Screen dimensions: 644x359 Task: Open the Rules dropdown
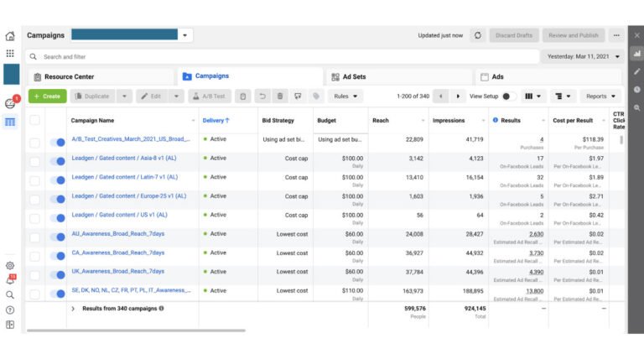click(345, 96)
